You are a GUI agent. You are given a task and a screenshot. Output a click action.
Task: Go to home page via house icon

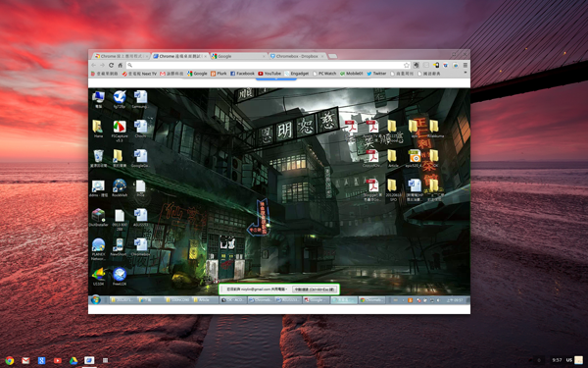(x=120, y=65)
